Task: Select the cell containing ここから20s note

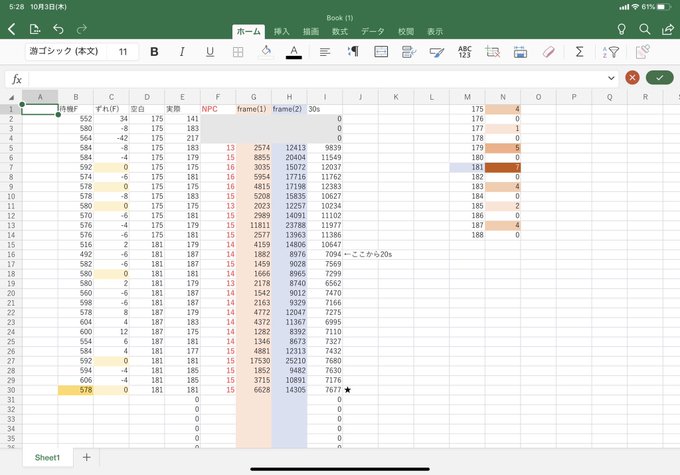Action: [360, 254]
